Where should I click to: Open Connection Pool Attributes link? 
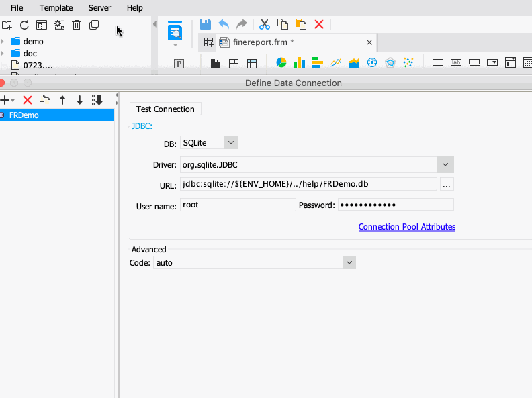click(x=407, y=226)
